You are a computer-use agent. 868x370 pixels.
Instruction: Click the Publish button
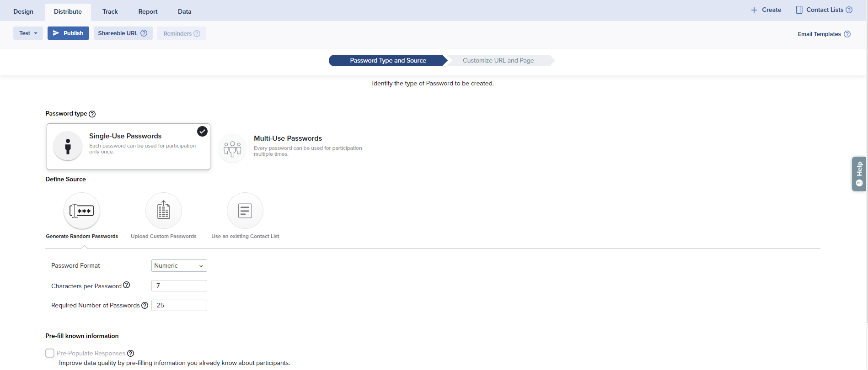pyautogui.click(x=68, y=33)
